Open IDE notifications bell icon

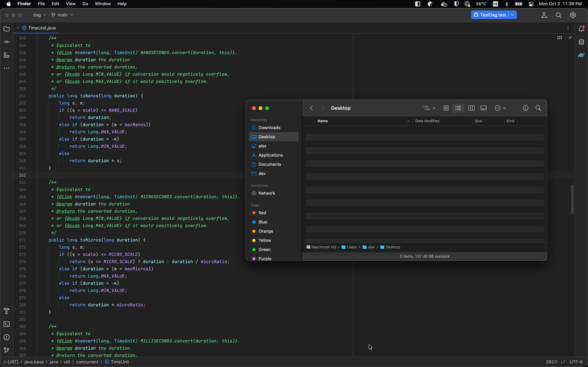[581, 29]
